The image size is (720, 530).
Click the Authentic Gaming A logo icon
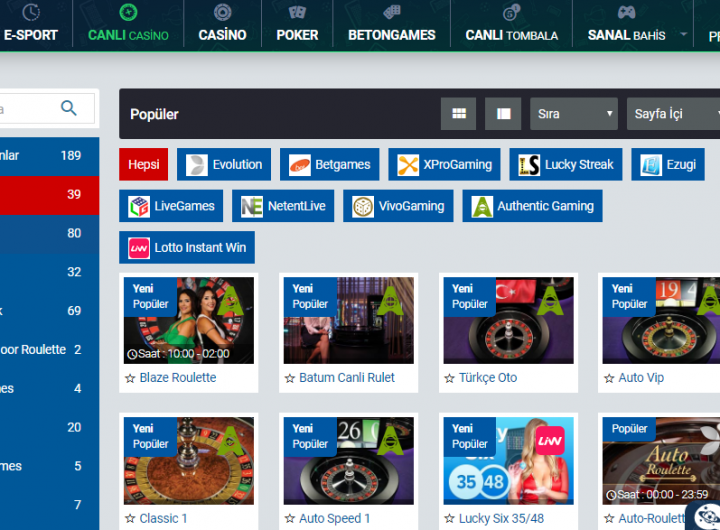[482, 206]
